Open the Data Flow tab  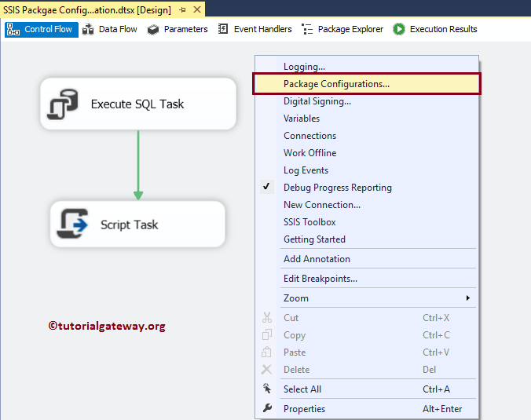click(x=110, y=30)
